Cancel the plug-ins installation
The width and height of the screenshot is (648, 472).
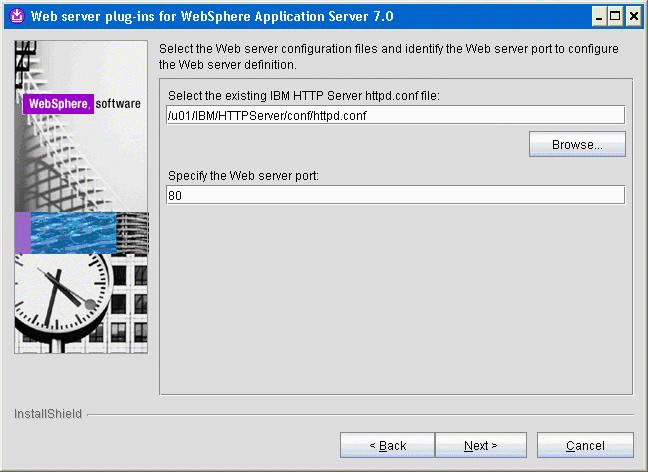[585, 445]
